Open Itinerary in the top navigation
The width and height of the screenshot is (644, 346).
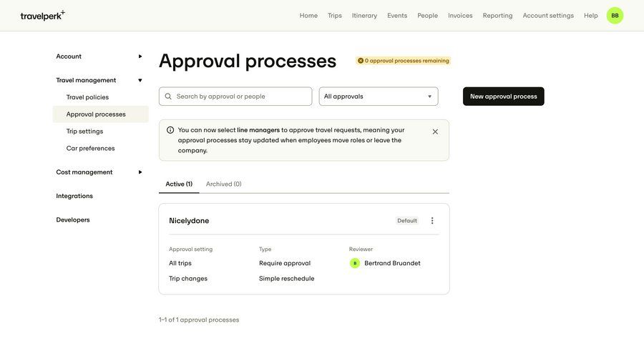(364, 16)
